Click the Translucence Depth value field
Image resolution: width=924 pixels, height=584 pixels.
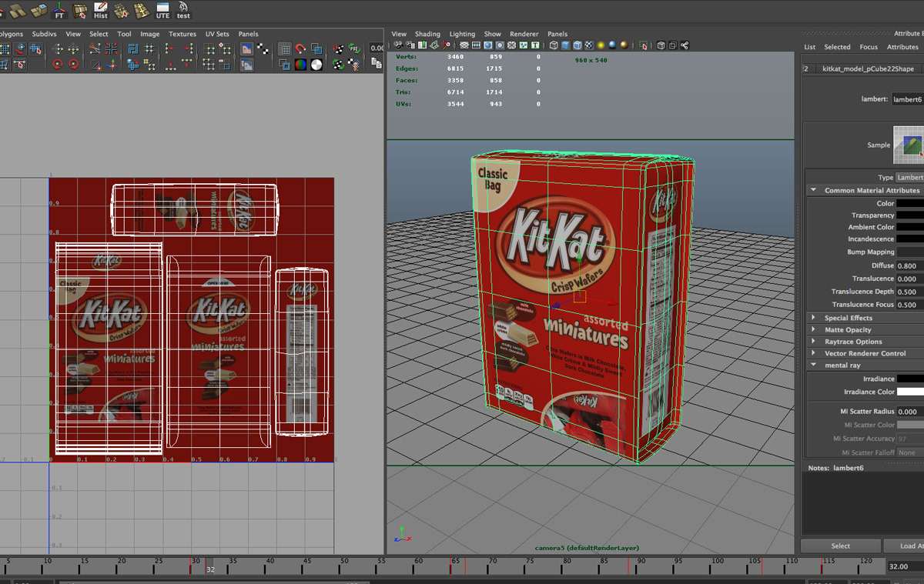[910, 292]
